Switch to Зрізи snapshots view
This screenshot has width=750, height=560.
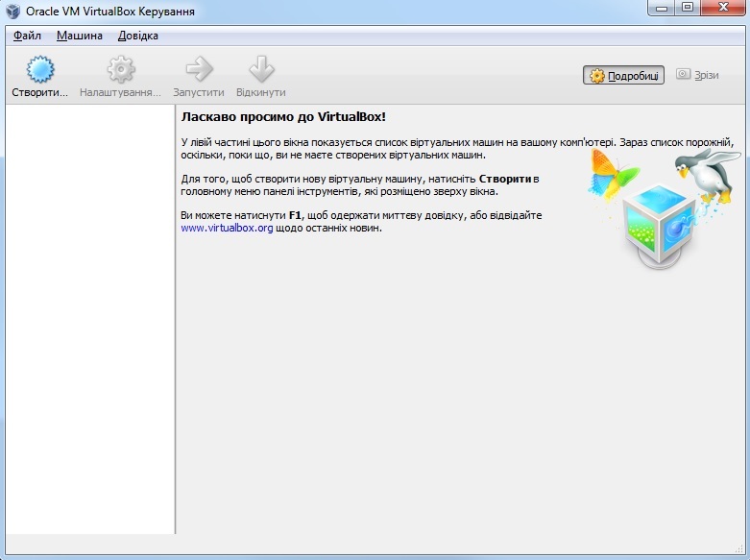pos(697,75)
